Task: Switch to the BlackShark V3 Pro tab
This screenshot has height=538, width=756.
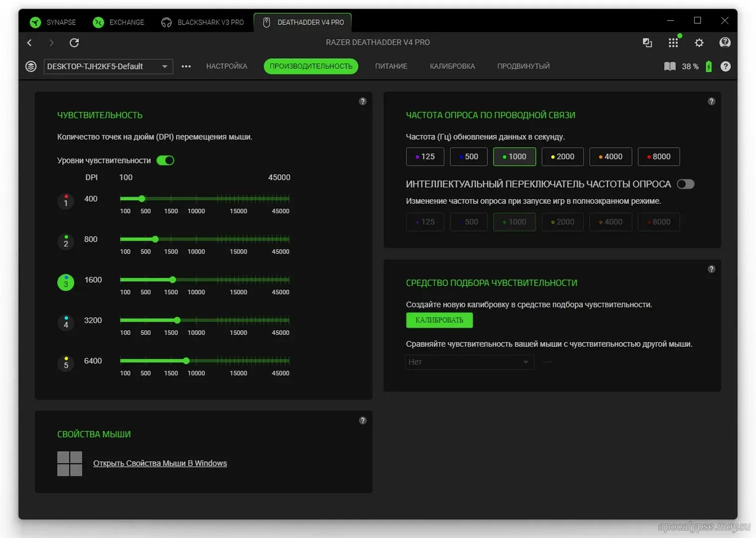Action: pos(203,22)
